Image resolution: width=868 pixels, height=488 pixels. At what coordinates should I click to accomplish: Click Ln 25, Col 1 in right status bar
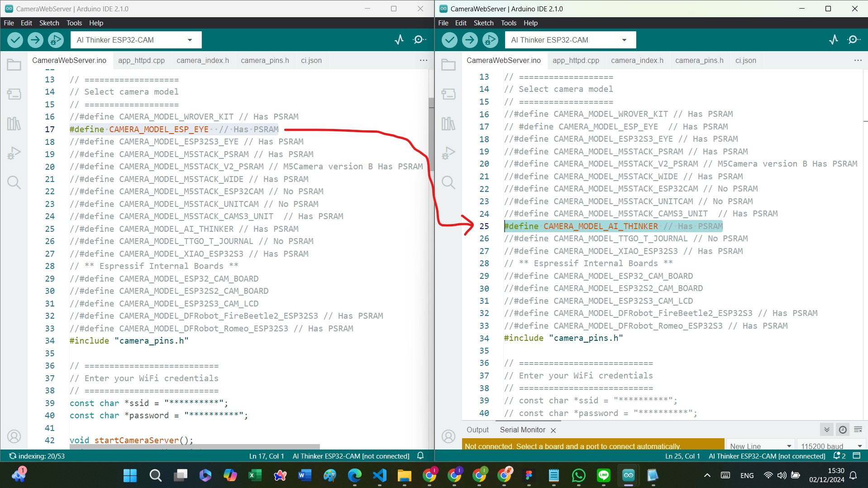click(682, 456)
